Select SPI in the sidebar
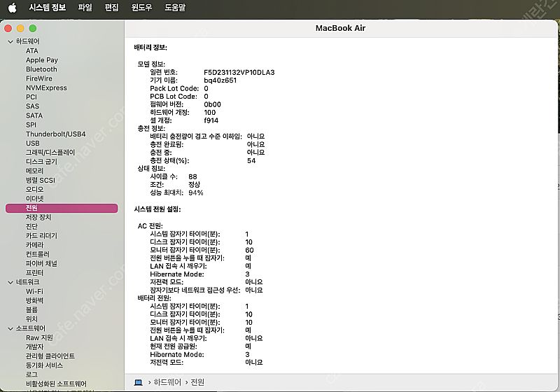This screenshot has width=560, height=392. [31, 125]
